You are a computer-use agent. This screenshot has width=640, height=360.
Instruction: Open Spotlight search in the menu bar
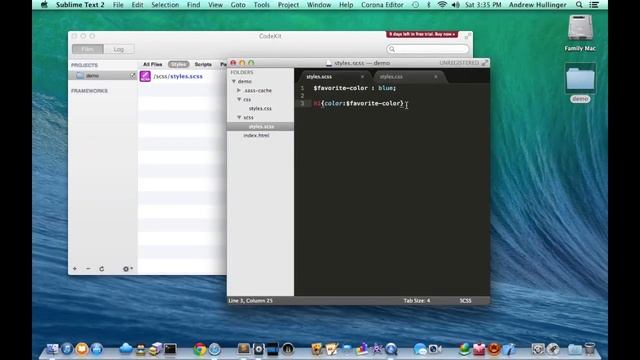pyautogui.click(x=579, y=5)
